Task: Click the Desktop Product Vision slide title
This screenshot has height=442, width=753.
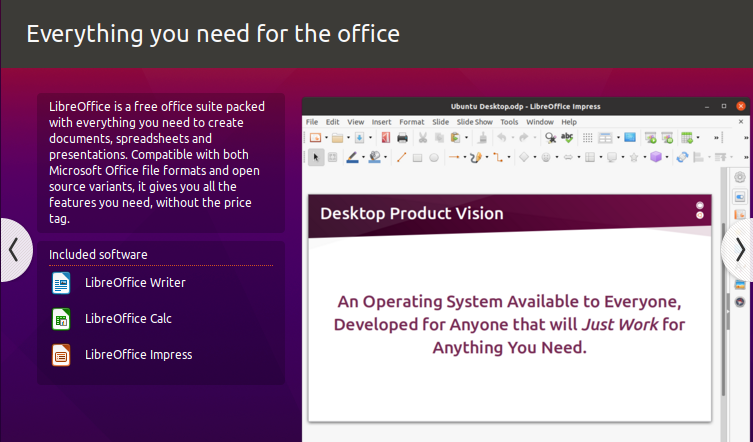Action: click(411, 213)
